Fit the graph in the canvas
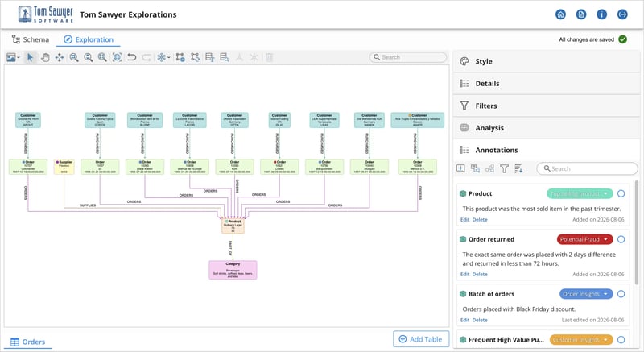The height and width of the screenshot is (352, 644). point(117,57)
